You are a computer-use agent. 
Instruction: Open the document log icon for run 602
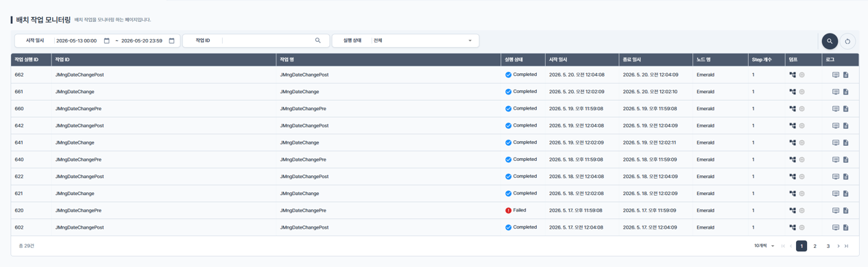(846, 227)
